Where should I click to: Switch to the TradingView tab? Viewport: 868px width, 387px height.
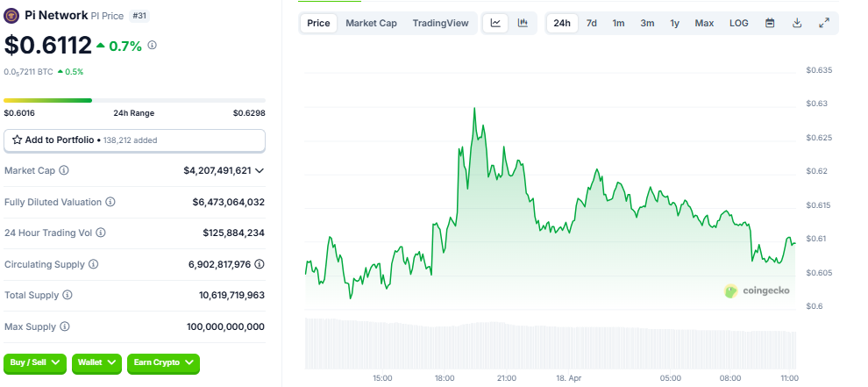pyautogui.click(x=440, y=23)
